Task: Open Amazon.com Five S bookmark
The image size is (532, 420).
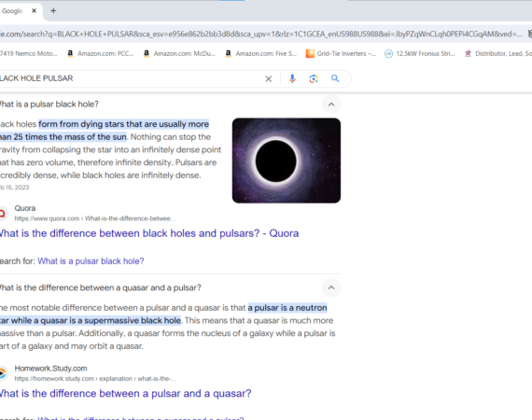Action: click(261, 53)
